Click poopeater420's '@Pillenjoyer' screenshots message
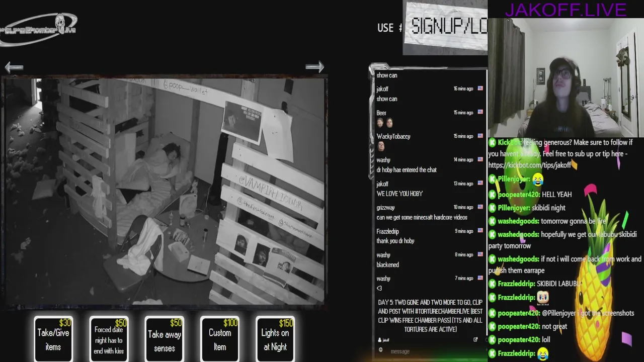Screen dimensions: 644x362 point(588,313)
